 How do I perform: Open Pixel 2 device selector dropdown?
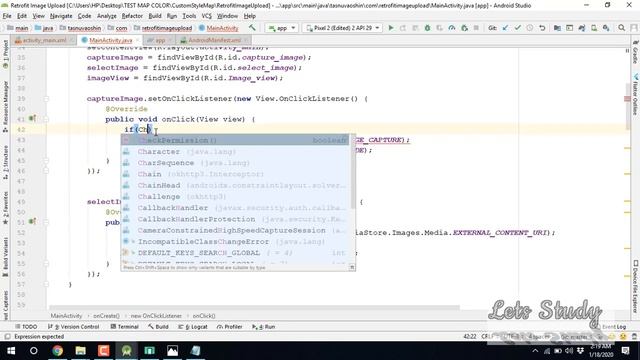point(343,28)
